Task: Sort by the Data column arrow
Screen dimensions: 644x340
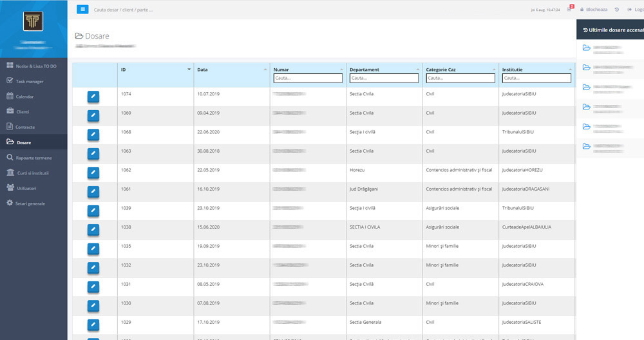Action: (x=265, y=69)
